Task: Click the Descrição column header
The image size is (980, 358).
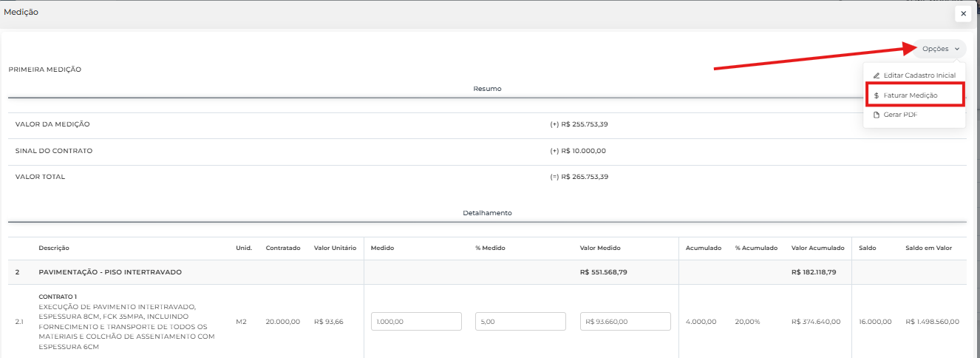Action: click(54, 248)
